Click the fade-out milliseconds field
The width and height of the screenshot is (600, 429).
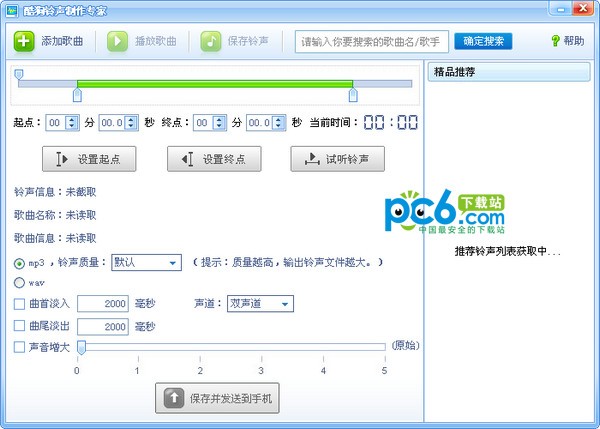coord(103,327)
